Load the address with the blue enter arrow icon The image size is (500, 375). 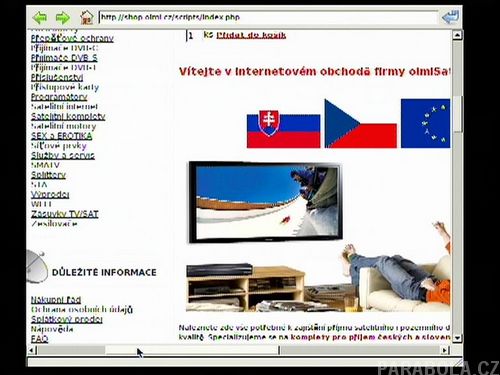click(x=450, y=17)
